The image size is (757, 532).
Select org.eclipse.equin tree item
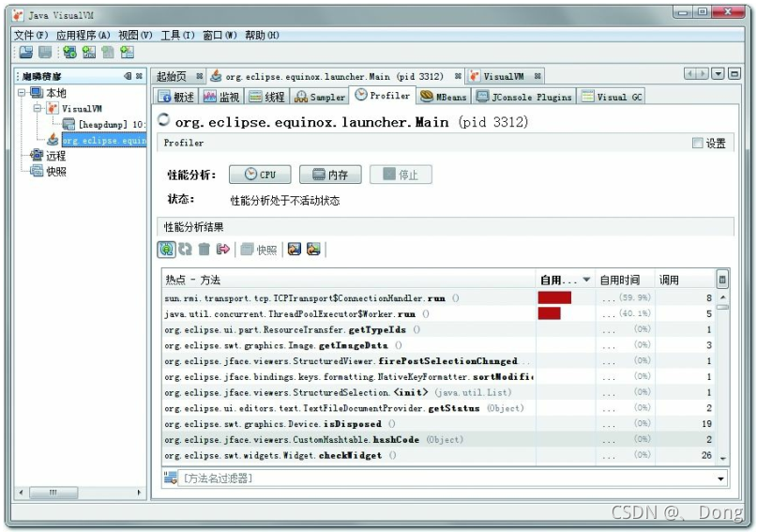(104, 140)
